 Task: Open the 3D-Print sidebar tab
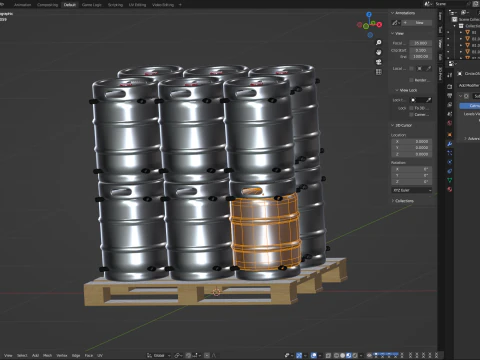tap(440, 74)
